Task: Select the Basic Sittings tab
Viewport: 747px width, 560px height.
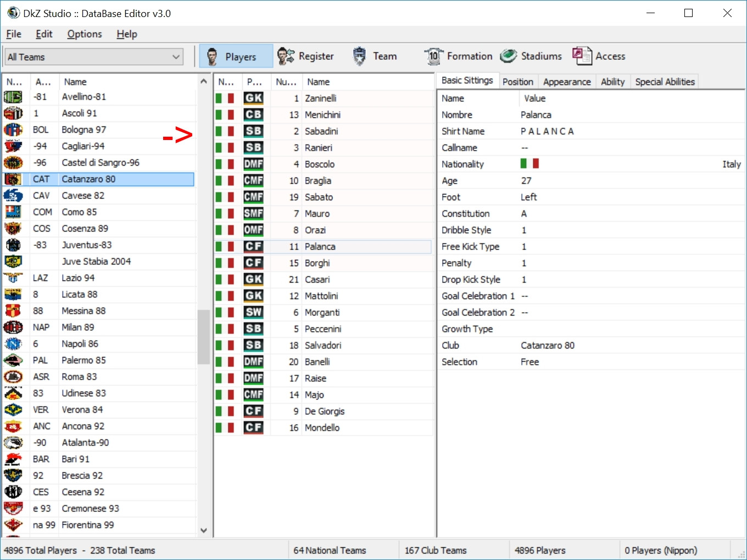Action: 467,81
